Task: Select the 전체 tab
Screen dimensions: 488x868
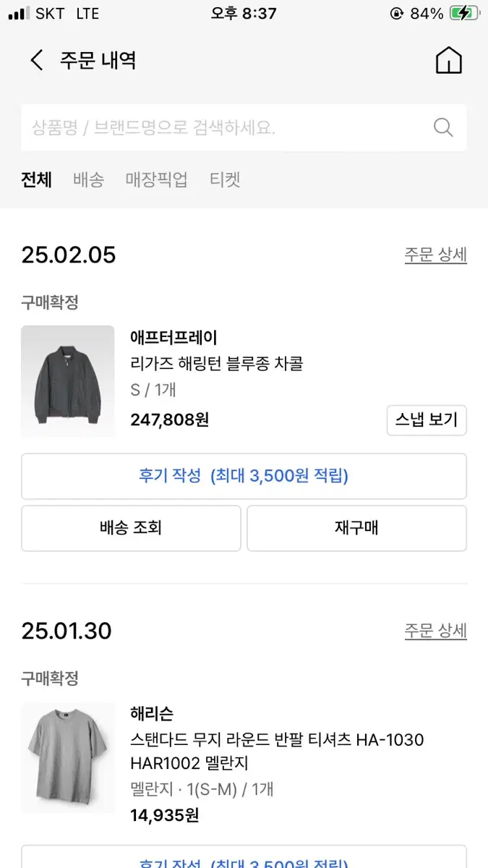Action: (x=36, y=179)
